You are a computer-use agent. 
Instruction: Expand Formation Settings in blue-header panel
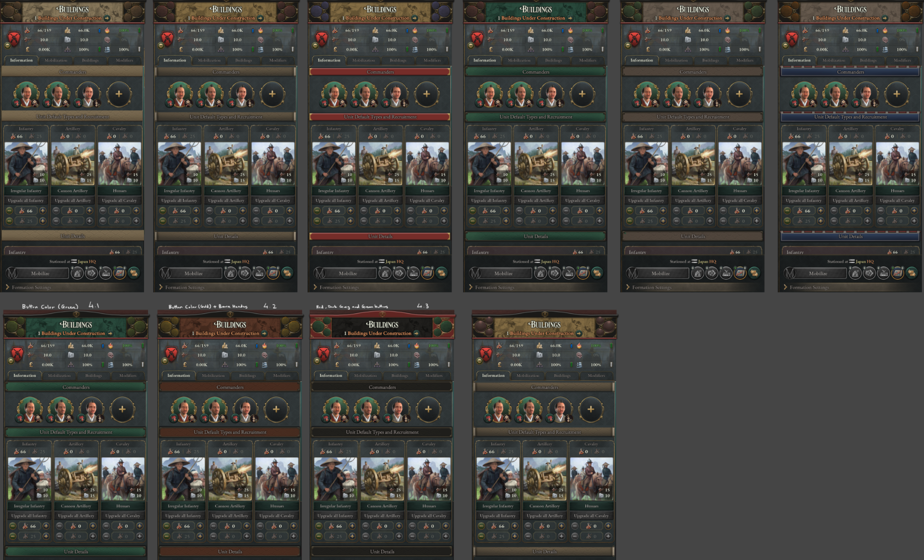[809, 287]
